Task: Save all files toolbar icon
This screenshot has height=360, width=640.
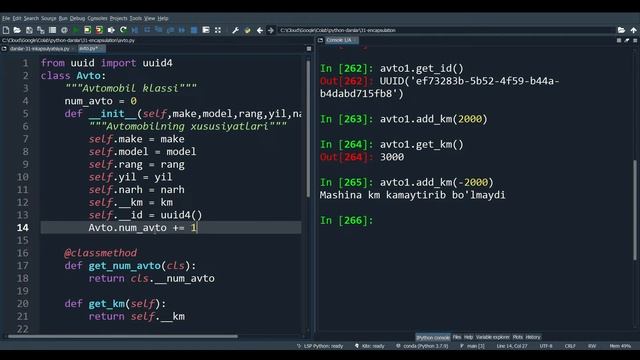Action: point(40,30)
